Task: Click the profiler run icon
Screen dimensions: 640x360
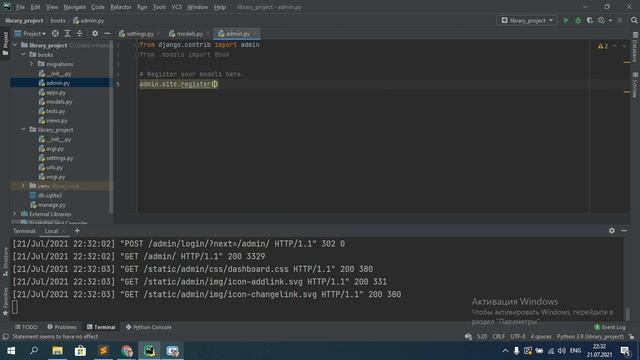Action: (601, 20)
